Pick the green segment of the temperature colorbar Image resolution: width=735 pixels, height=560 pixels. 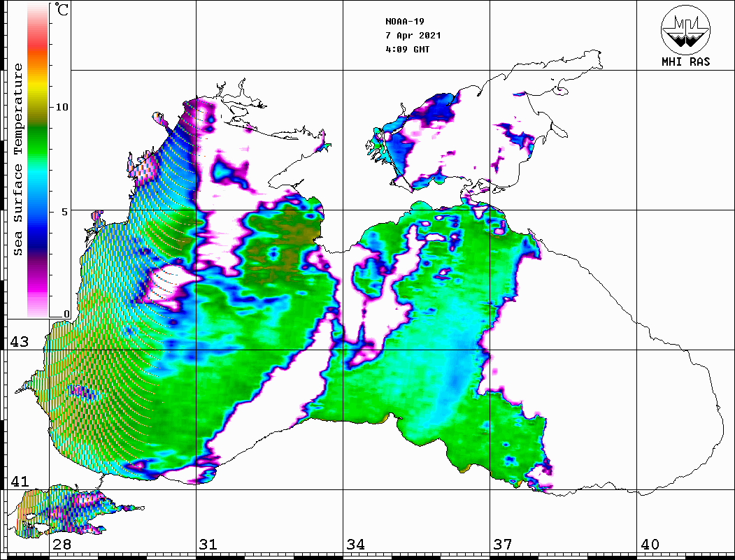tap(38, 141)
